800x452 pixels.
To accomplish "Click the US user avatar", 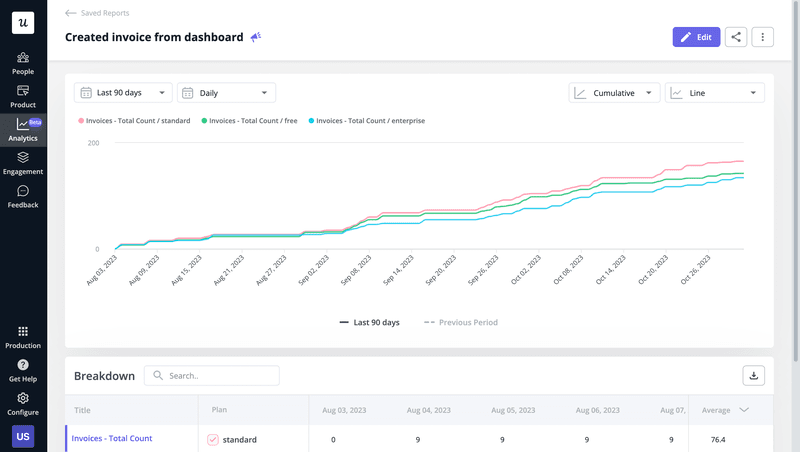I will pyautogui.click(x=23, y=436).
